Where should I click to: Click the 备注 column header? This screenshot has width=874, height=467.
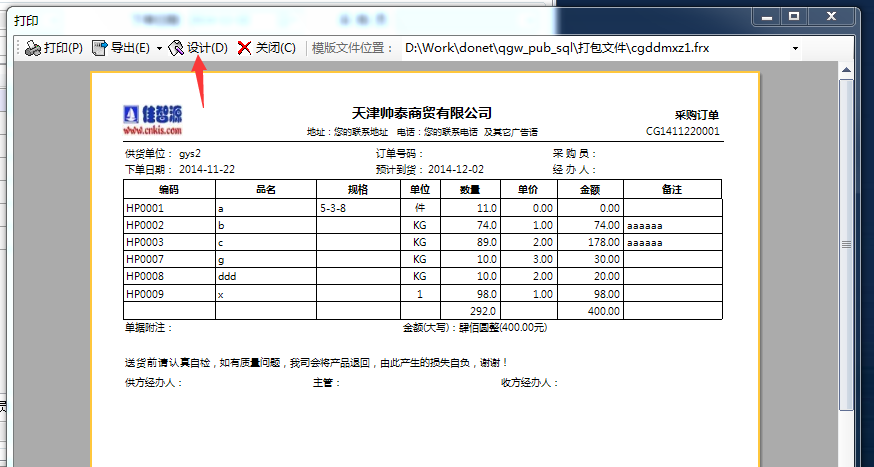[672, 189]
